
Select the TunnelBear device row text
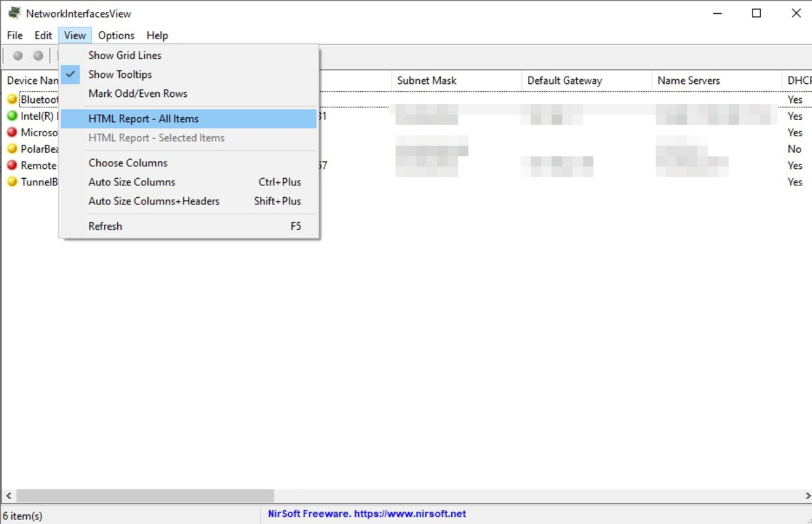click(x=39, y=181)
